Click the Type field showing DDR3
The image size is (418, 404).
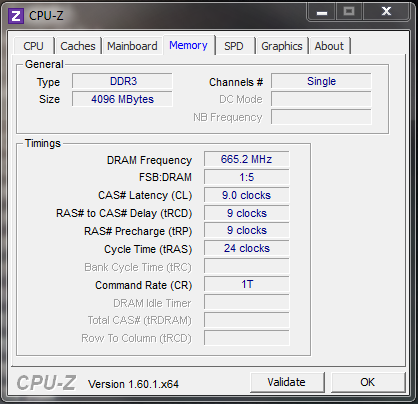pos(122,81)
